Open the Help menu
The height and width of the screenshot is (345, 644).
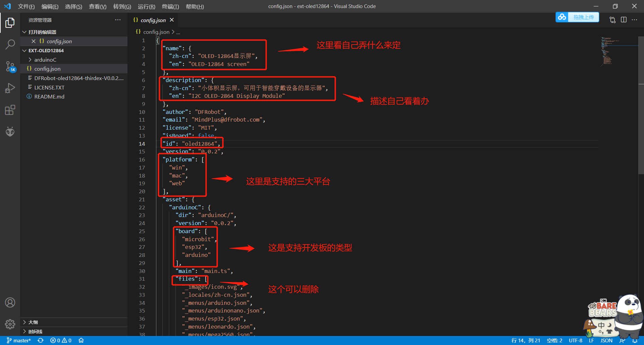point(195,6)
